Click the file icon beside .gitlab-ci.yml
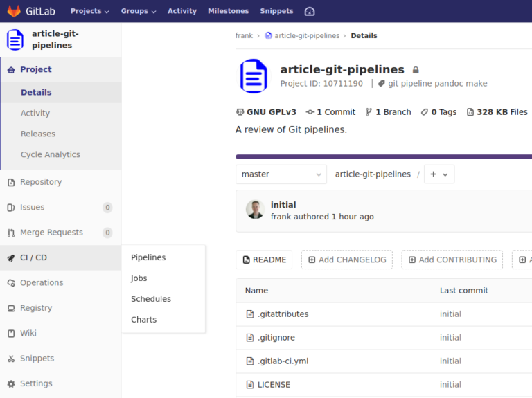 pos(250,361)
